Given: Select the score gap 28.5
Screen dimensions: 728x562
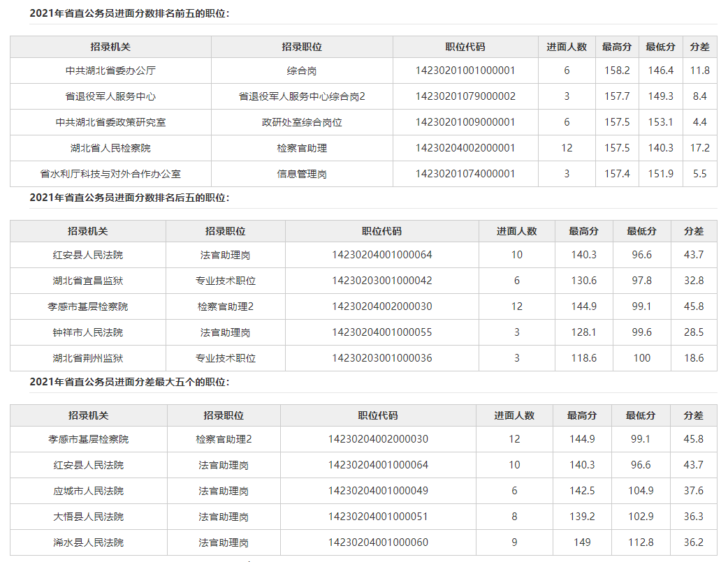Looking at the screenshot, I should click(x=694, y=333).
